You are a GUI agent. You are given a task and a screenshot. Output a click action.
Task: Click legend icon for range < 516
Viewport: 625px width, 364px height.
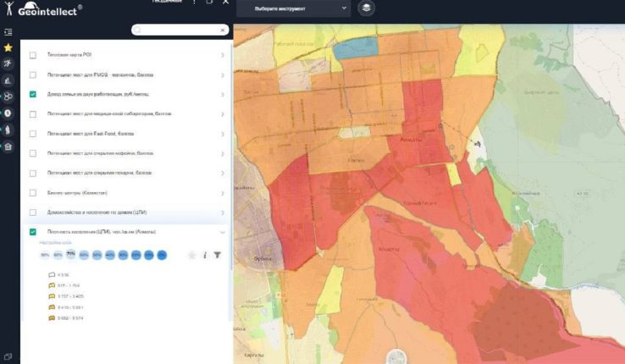tap(52, 275)
